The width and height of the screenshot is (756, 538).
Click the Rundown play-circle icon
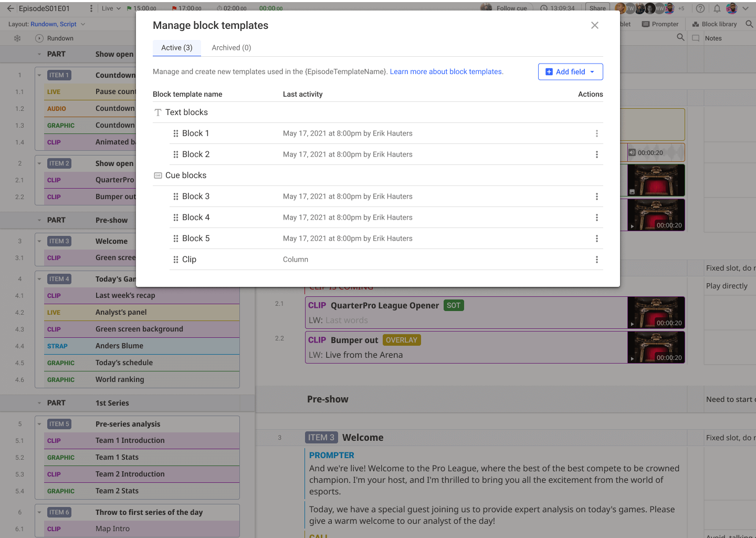point(39,38)
